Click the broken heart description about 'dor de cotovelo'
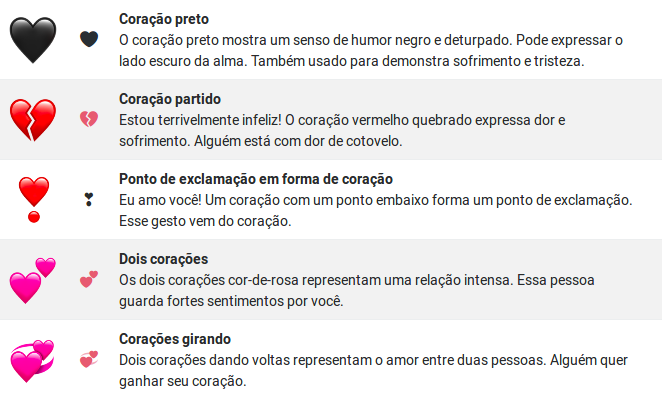Screen dimensions: 662x399 (x=342, y=130)
